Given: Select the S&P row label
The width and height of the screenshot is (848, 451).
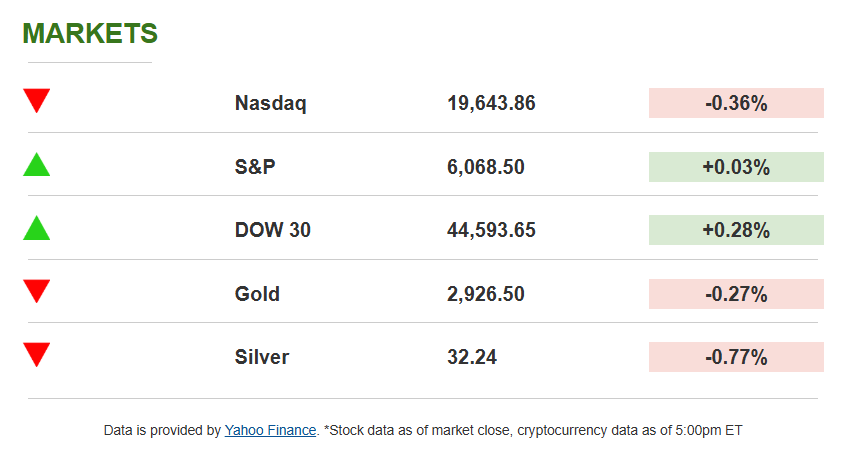Looking at the screenshot, I should coord(255,167).
